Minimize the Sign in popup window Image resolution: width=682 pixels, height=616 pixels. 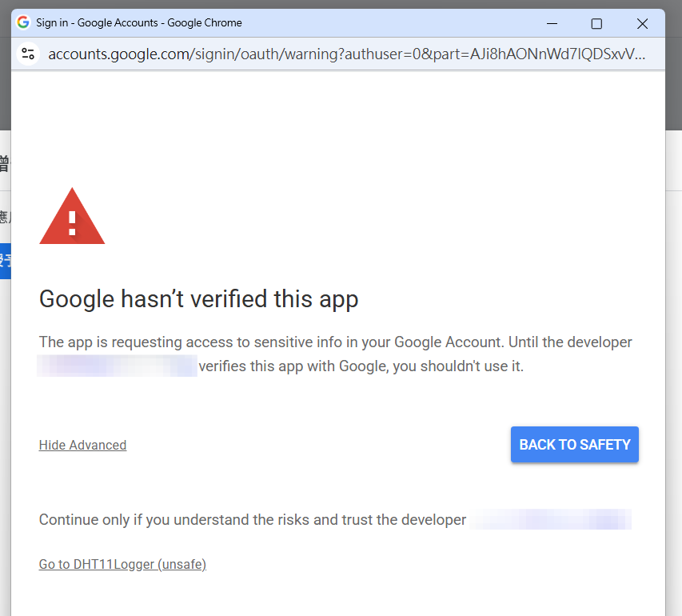click(x=552, y=23)
